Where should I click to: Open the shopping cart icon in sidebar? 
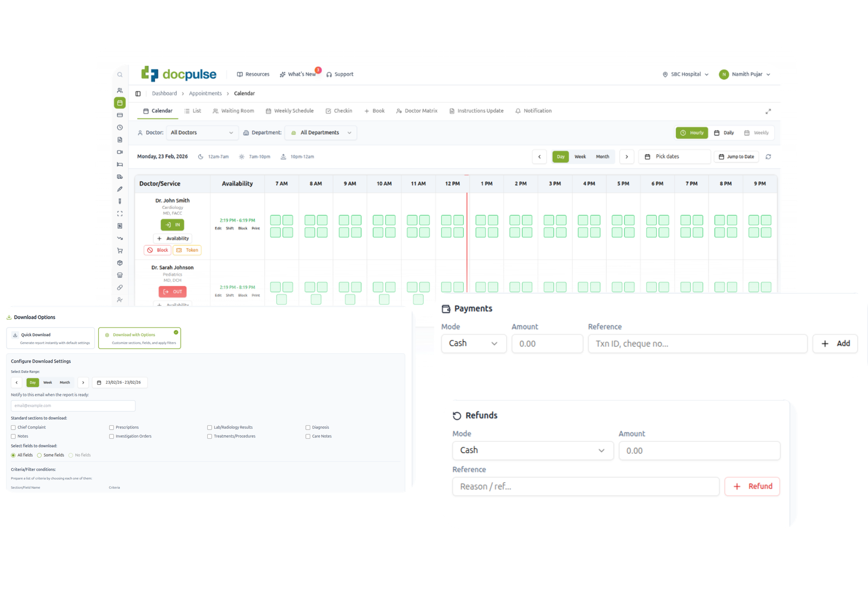[120, 251]
